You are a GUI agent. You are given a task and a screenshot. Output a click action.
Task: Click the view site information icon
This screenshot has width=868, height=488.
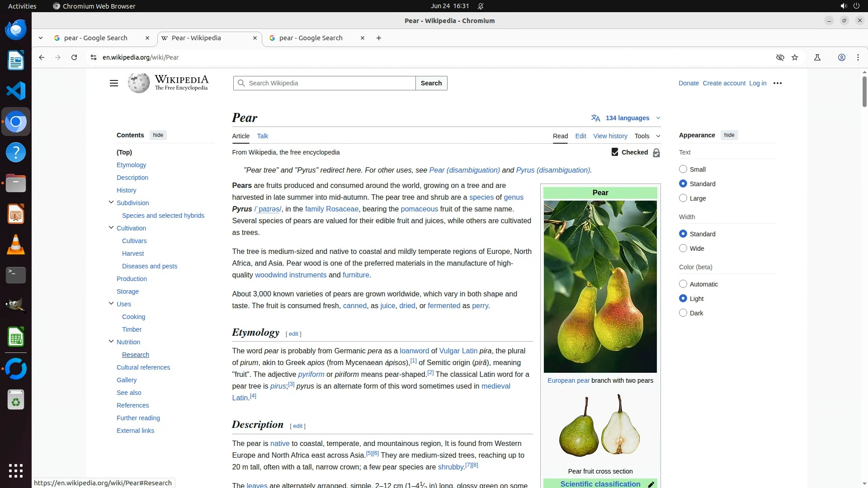93,57
